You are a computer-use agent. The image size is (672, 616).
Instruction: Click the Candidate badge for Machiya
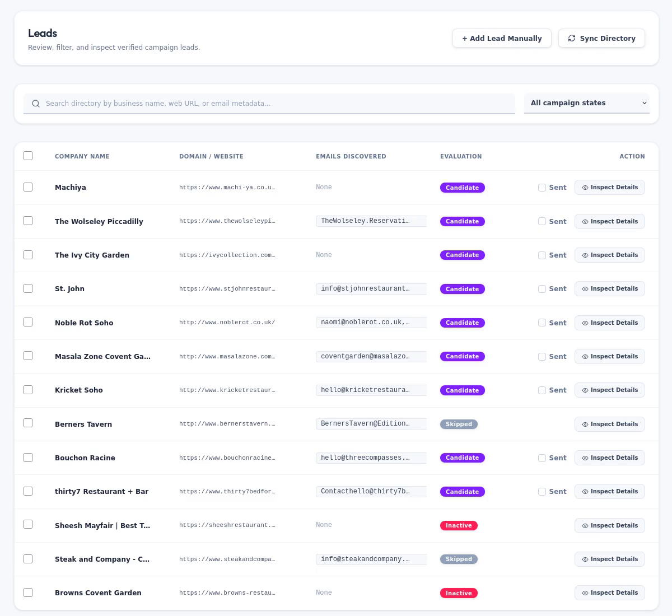pos(463,188)
